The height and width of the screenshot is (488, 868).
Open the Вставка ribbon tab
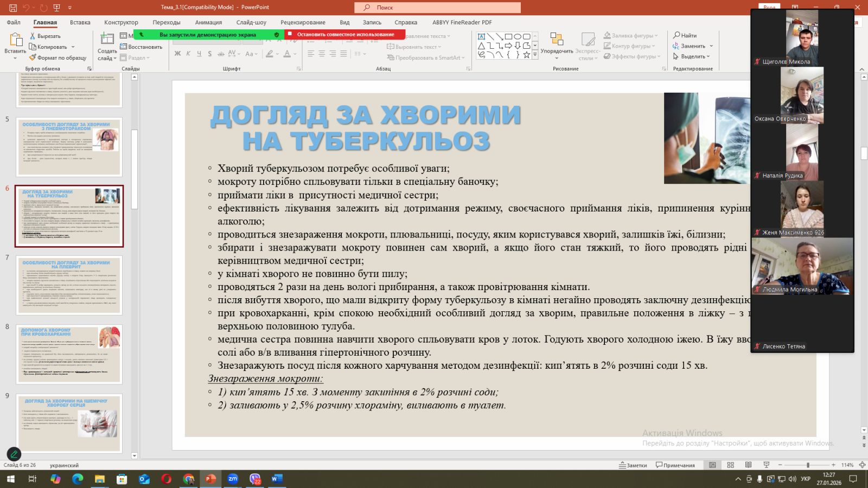click(x=80, y=22)
